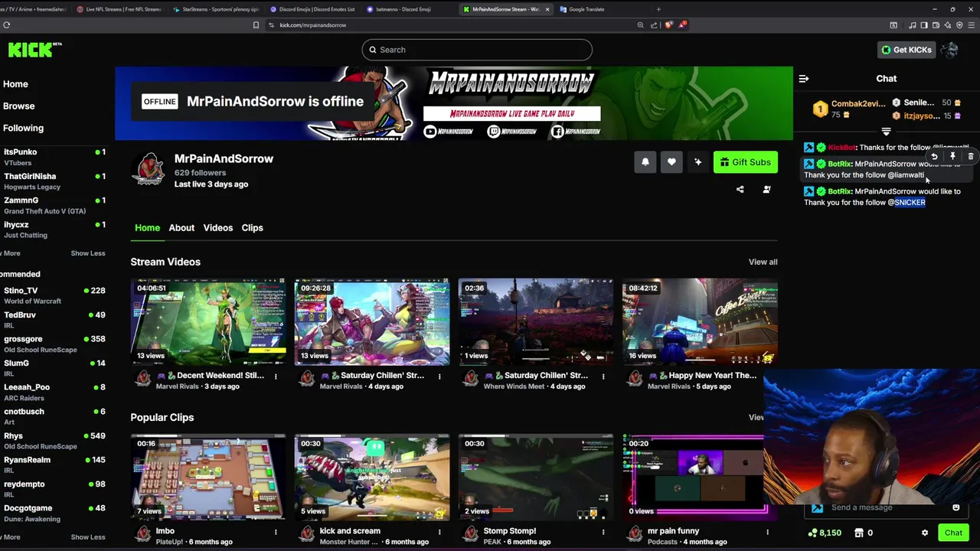This screenshot has height=551, width=980.
Task: Open browser wallet icon
Action: tap(936, 25)
